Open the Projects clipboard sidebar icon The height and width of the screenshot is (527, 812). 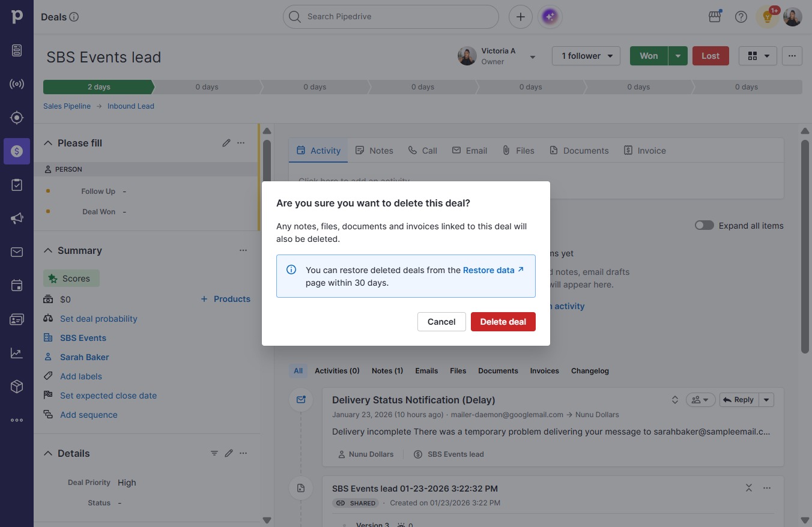(x=17, y=185)
